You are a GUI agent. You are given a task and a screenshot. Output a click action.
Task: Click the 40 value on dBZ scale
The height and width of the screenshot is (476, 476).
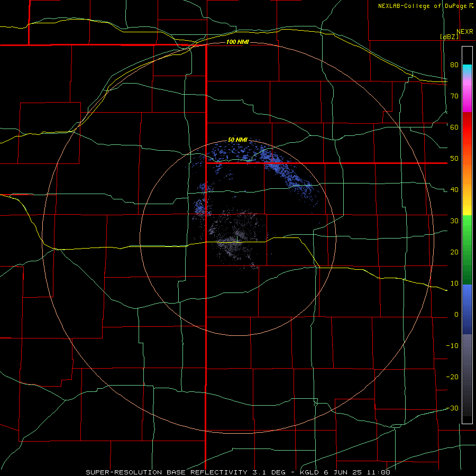click(454, 190)
